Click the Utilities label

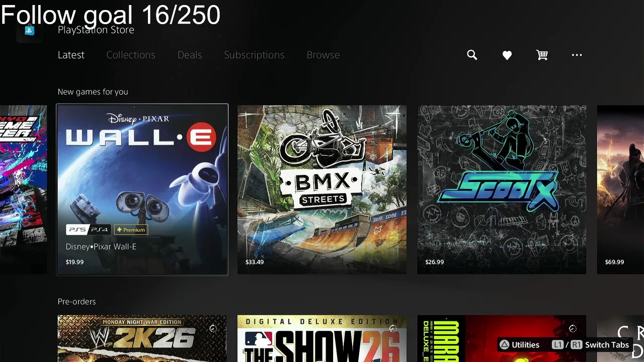(525, 345)
